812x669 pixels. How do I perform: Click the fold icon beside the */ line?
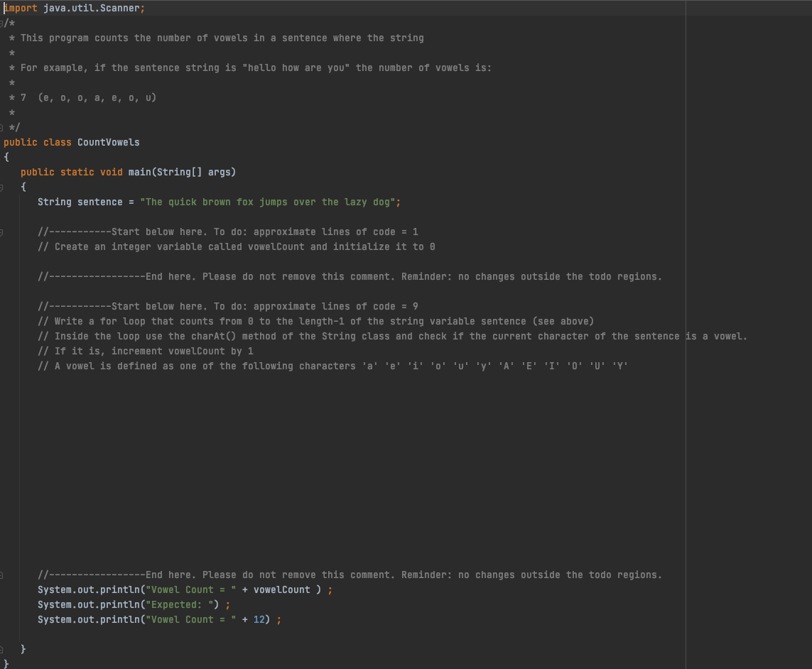click(x=3, y=127)
